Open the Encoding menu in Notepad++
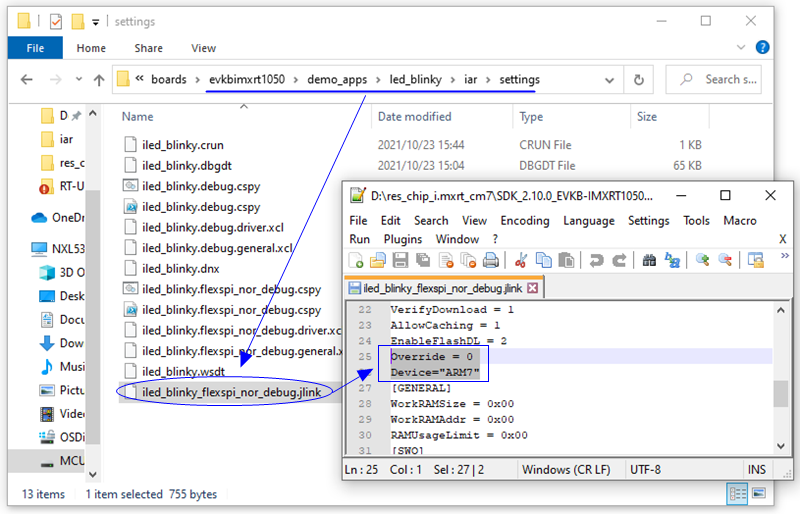Image resolution: width=800 pixels, height=514 pixels. pos(525,220)
